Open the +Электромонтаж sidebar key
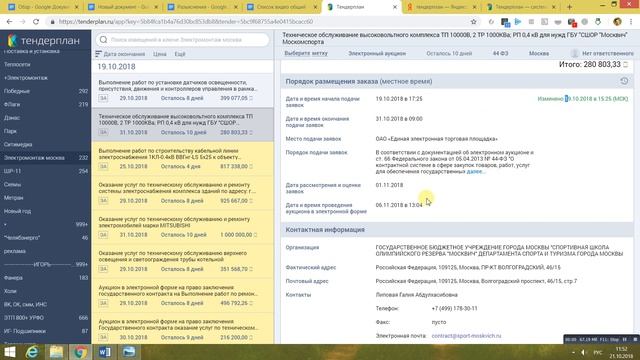 coord(26,78)
